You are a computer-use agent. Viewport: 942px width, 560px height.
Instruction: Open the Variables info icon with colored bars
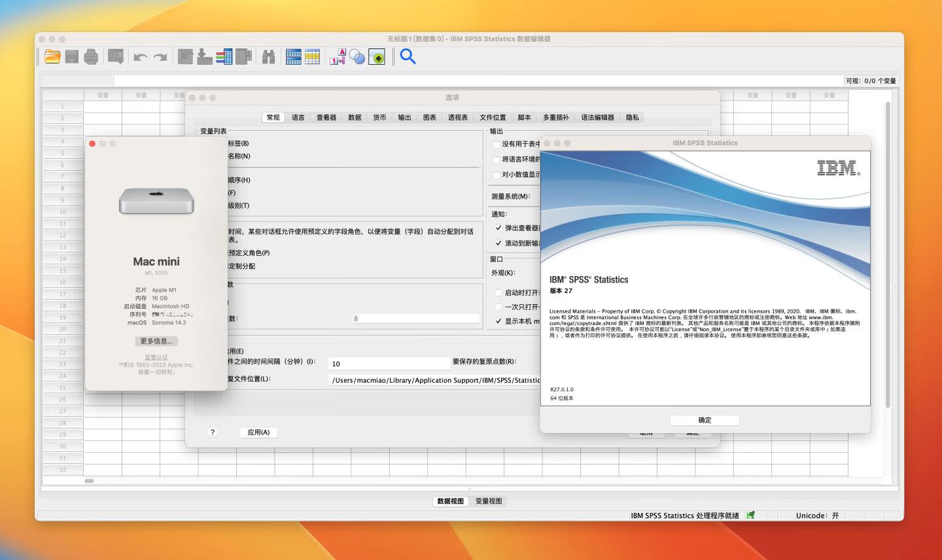point(224,57)
